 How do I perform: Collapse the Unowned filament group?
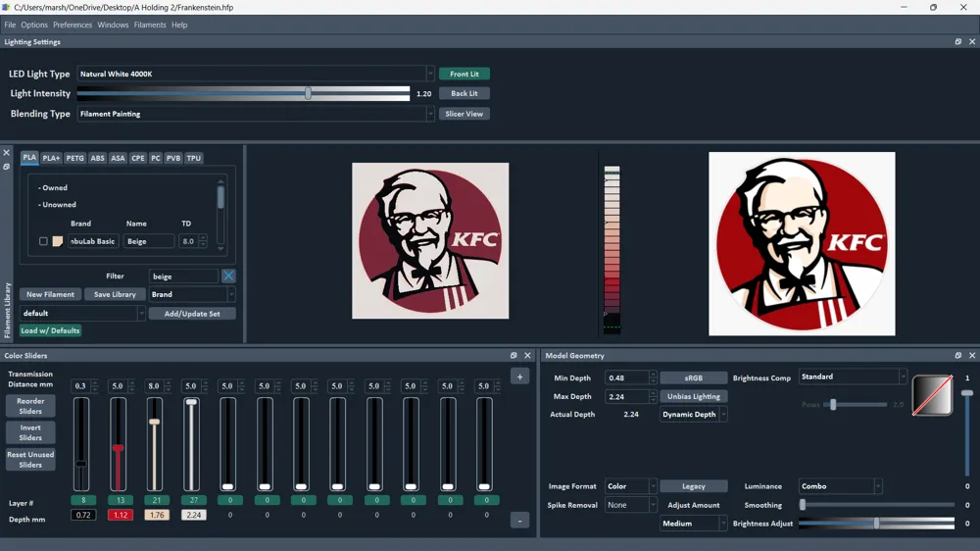[x=58, y=205]
